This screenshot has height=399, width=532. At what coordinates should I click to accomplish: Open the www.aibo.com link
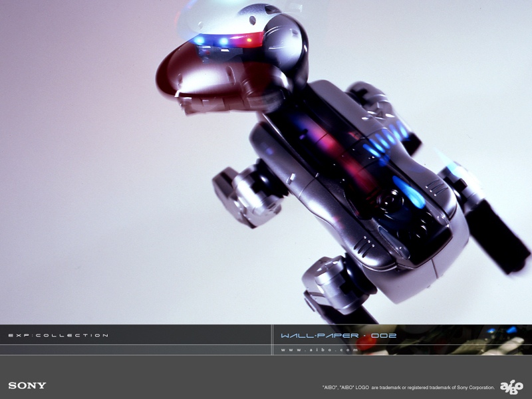[x=320, y=350]
